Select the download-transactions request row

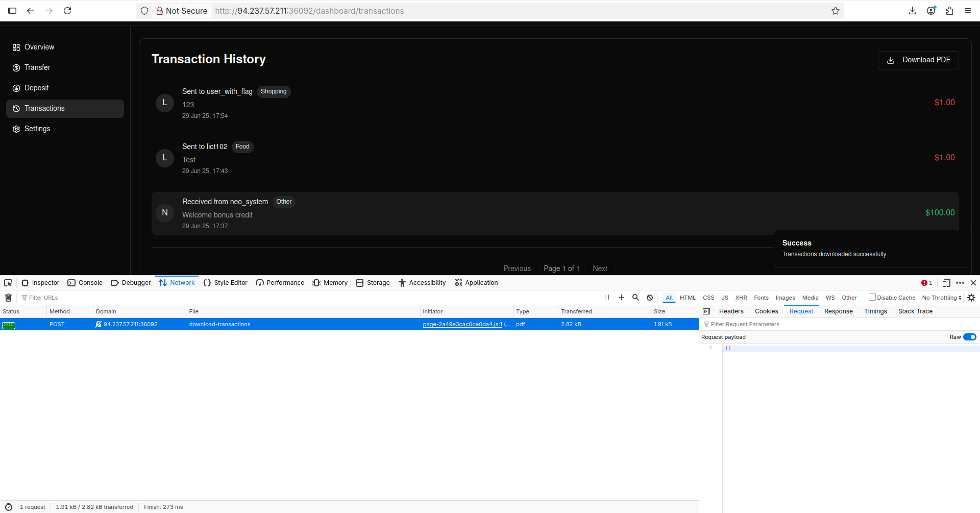pos(349,325)
